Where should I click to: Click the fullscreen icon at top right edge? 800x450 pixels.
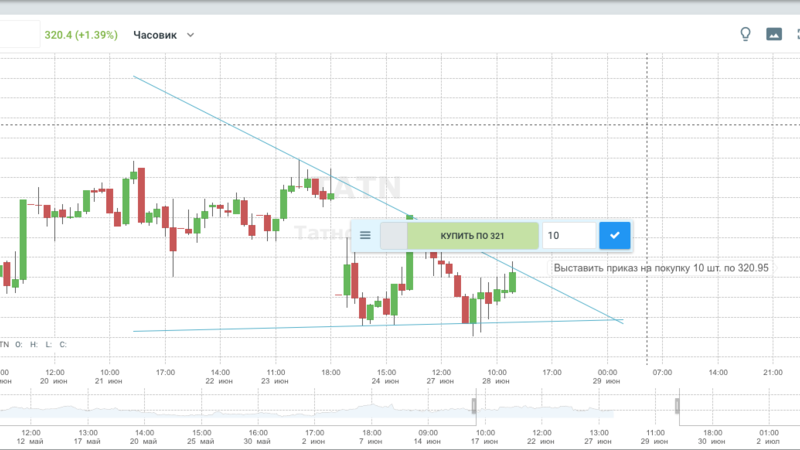click(796, 34)
